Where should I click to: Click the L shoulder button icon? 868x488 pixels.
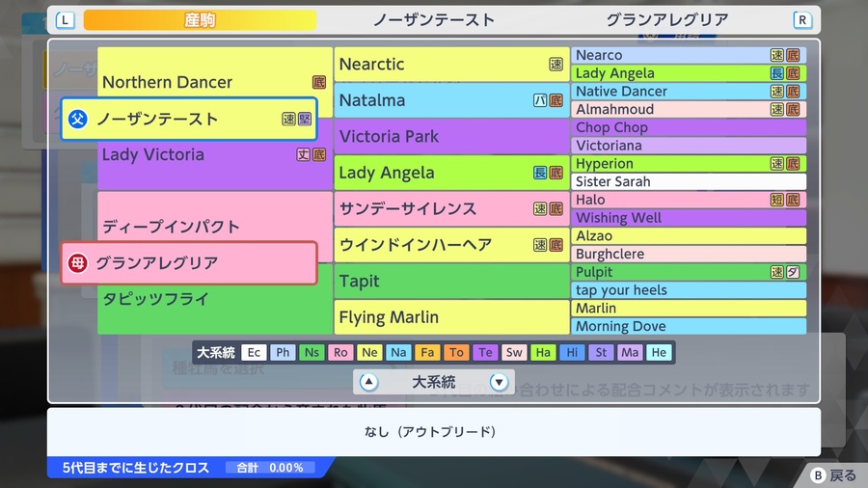pos(66,20)
